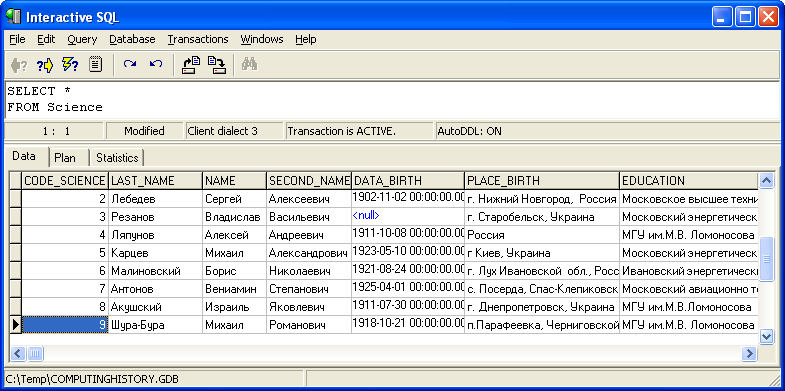Click the horizontal scrollbar thumb
785x391 pixels.
click(35, 353)
